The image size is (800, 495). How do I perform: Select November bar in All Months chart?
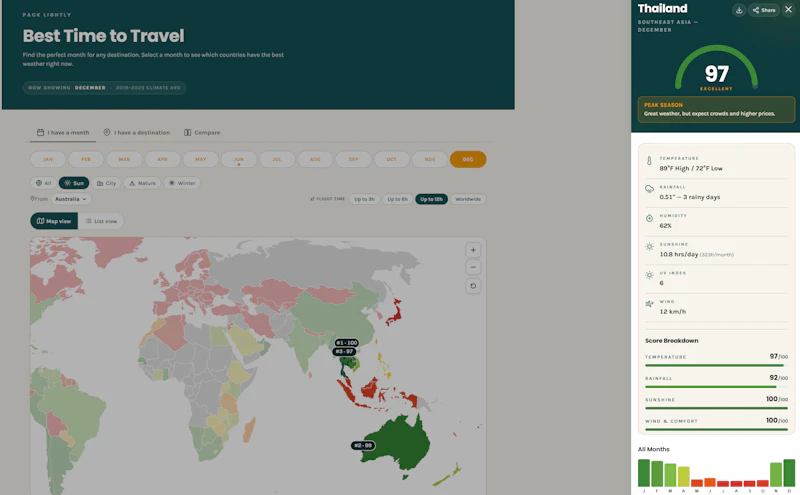(x=776, y=475)
